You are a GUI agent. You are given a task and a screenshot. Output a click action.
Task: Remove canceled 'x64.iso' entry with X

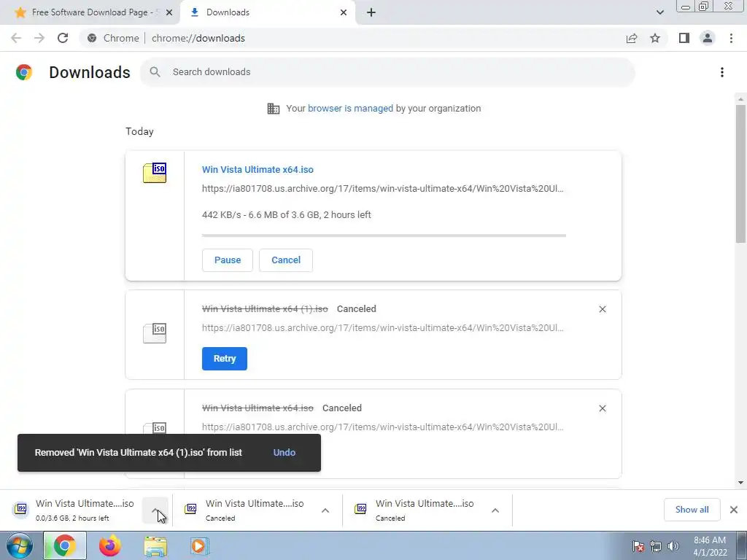(602, 408)
